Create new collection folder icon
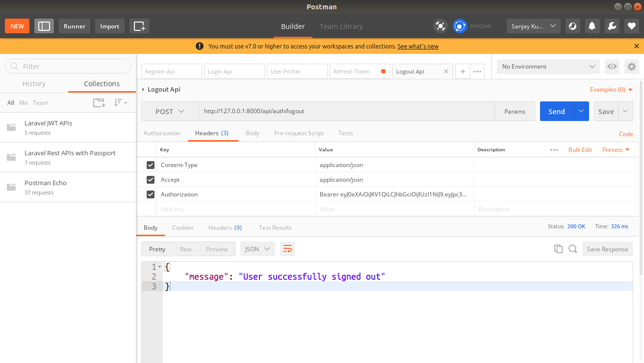Image resolution: width=644 pixels, height=363 pixels. [x=99, y=103]
